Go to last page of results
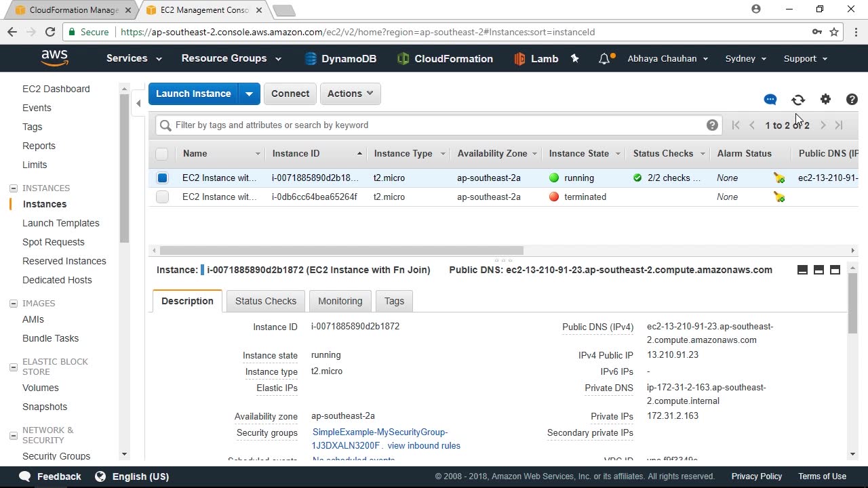The image size is (868, 488). (x=839, y=125)
